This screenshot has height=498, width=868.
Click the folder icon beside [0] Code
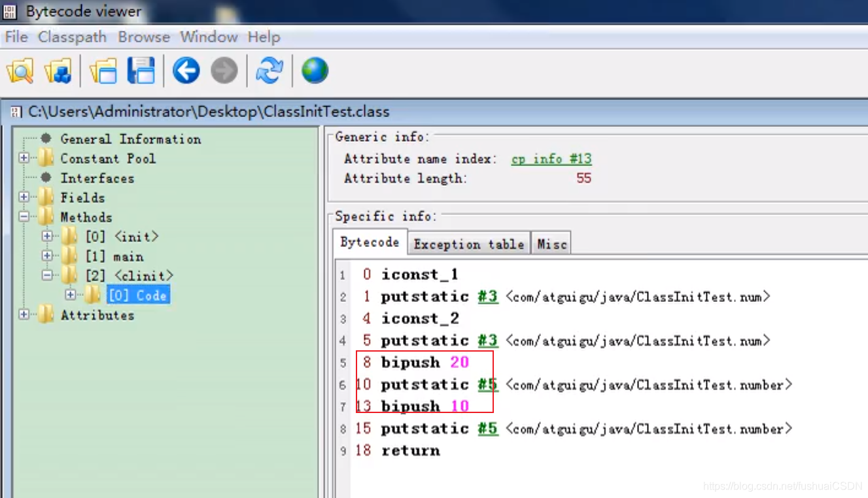pyautogui.click(x=93, y=295)
